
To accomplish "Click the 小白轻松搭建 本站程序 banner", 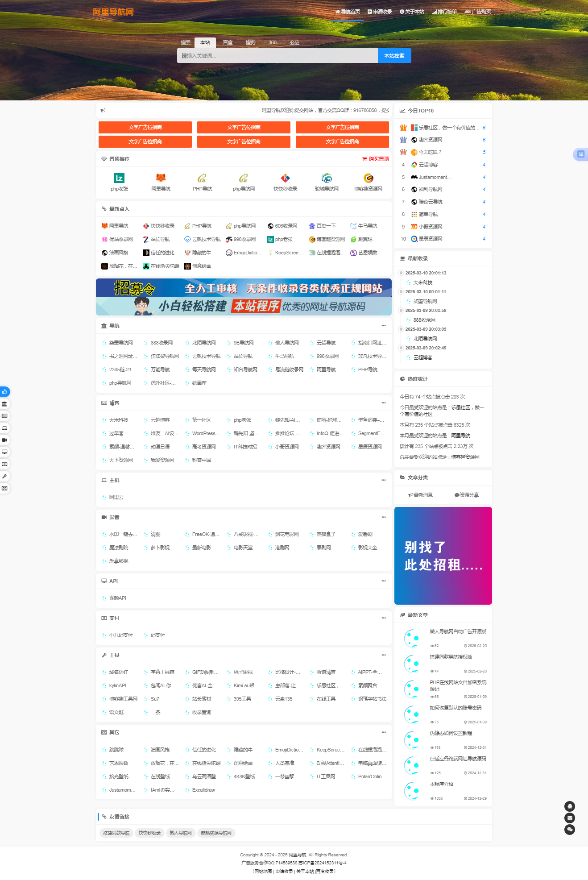I will click(x=244, y=306).
